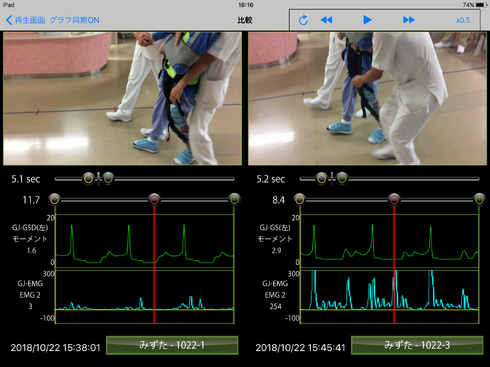The width and height of the screenshot is (490, 367).
Task: Tap the right moment value 2.9
Action: pos(276,251)
